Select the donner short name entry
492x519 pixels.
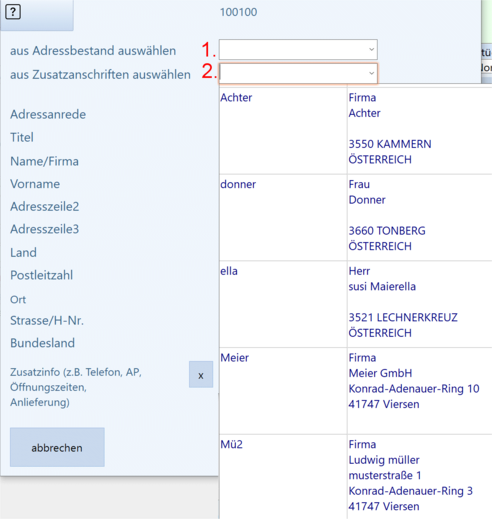click(x=238, y=184)
